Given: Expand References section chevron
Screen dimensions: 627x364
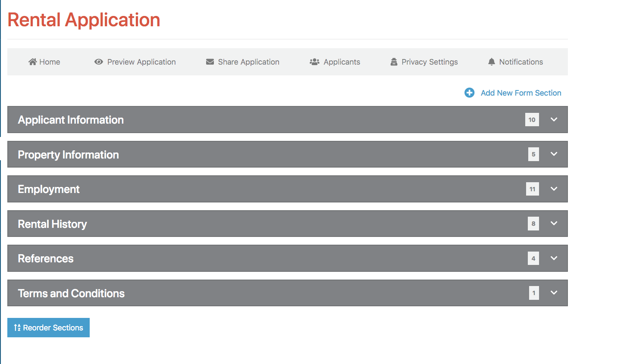Looking at the screenshot, I should point(554,258).
